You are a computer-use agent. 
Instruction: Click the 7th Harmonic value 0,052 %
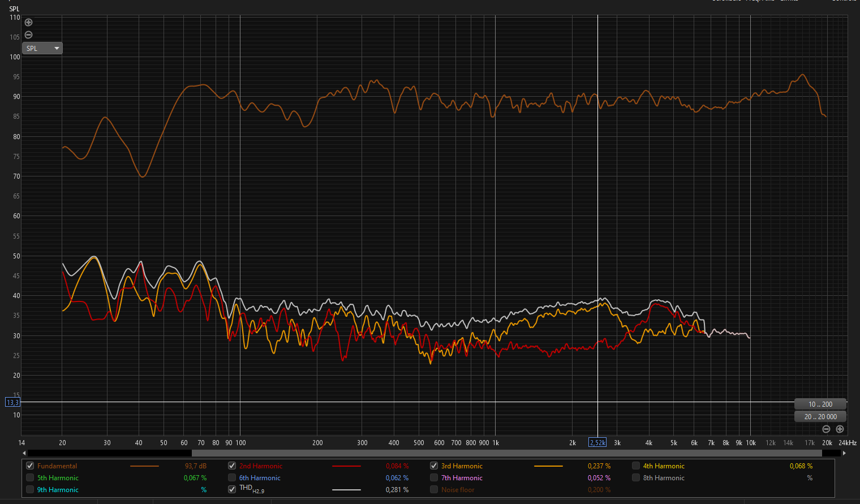click(x=599, y=478)
